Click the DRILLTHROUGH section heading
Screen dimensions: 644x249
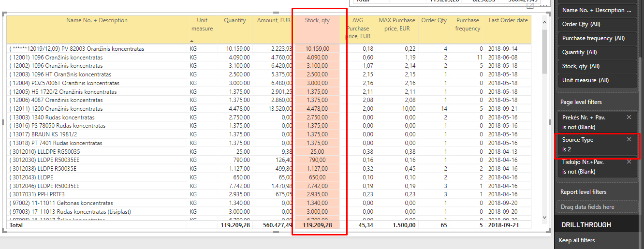(586, 225)
